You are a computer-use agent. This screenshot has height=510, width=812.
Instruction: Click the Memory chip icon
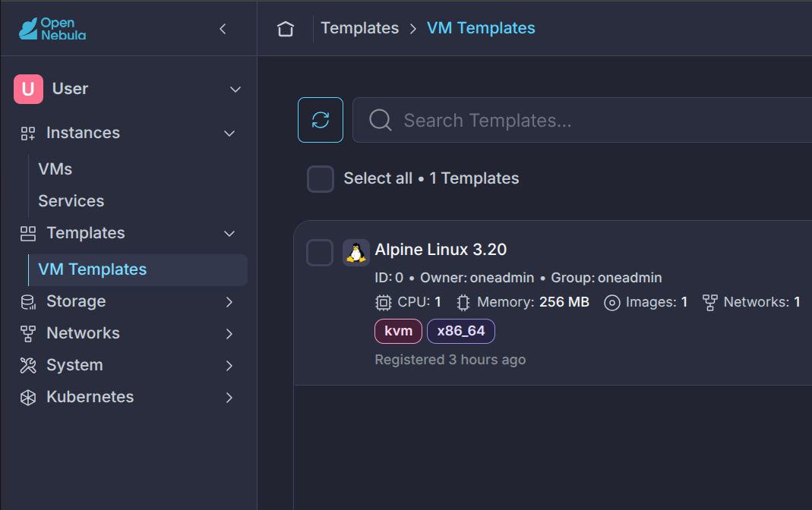(463, 303)
